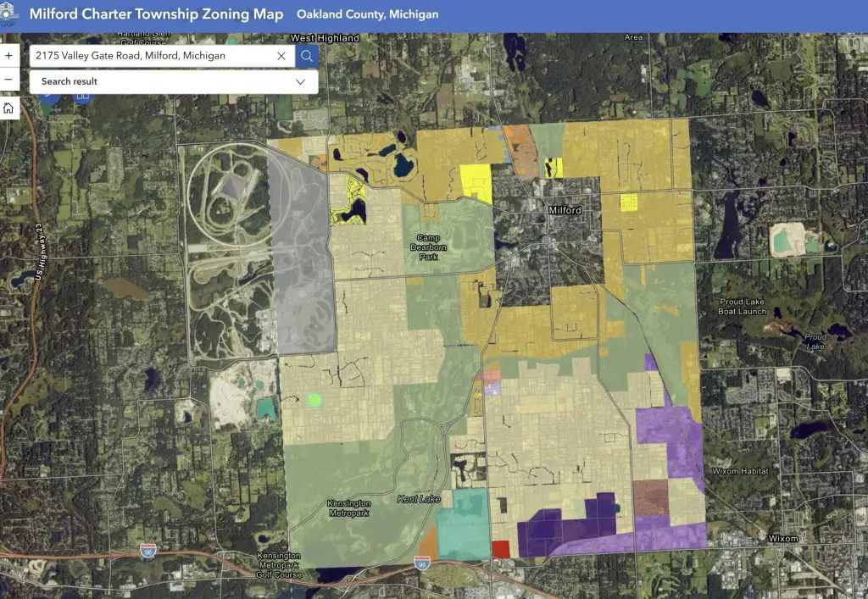
Task: Open the partially hidden blue grid widget
Action: click(x=83, y=97)
